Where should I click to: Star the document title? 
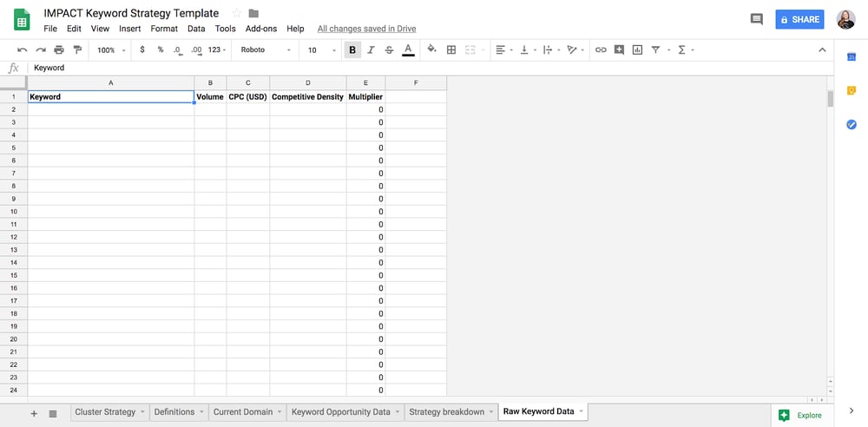236,13
